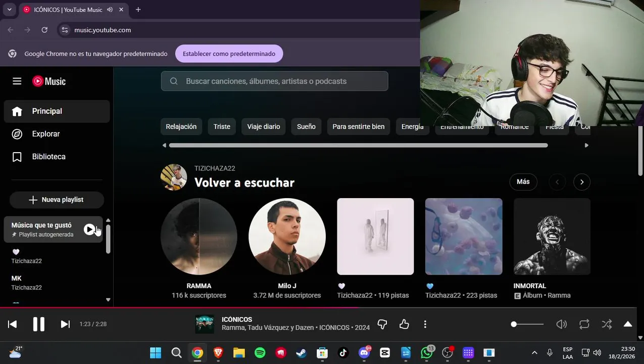
Task: Open the TIZICHAZA22 profile avatar
Action: click(x=174, y=177)
